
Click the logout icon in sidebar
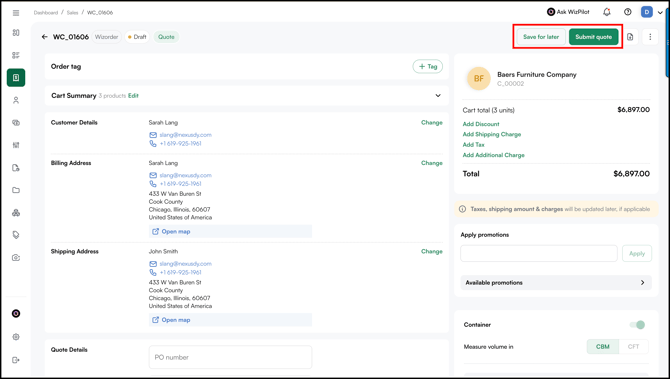pyautogui.click(x=16, y=360)
